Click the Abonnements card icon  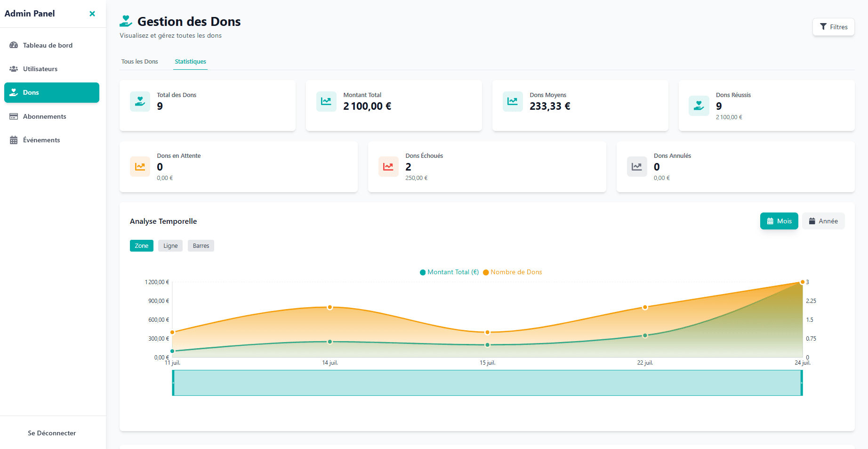pos(14,116)
